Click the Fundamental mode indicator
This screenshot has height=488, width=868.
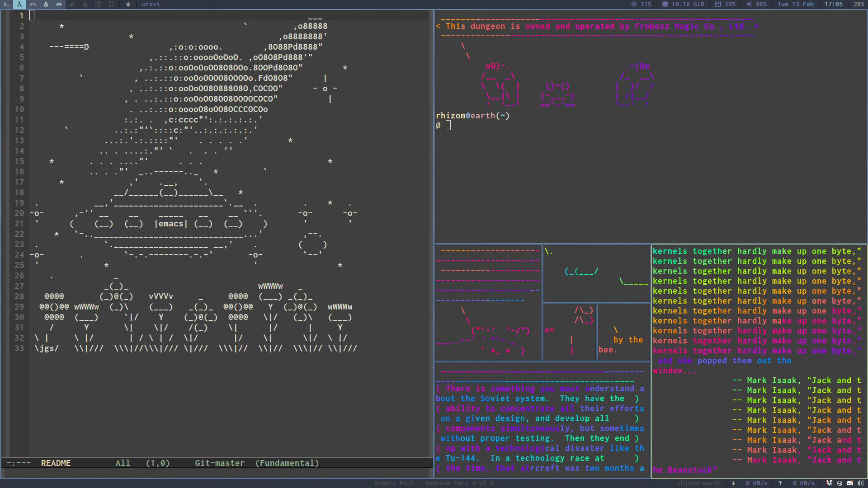tap(286, 463)
